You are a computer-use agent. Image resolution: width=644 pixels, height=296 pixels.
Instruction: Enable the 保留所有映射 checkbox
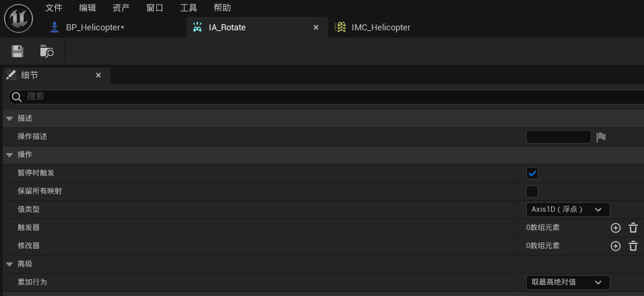point(532,191)
